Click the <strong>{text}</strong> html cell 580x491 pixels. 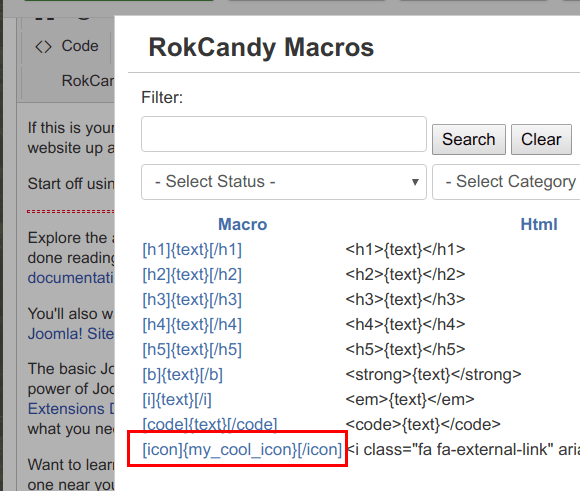click(x=433, y=375)
